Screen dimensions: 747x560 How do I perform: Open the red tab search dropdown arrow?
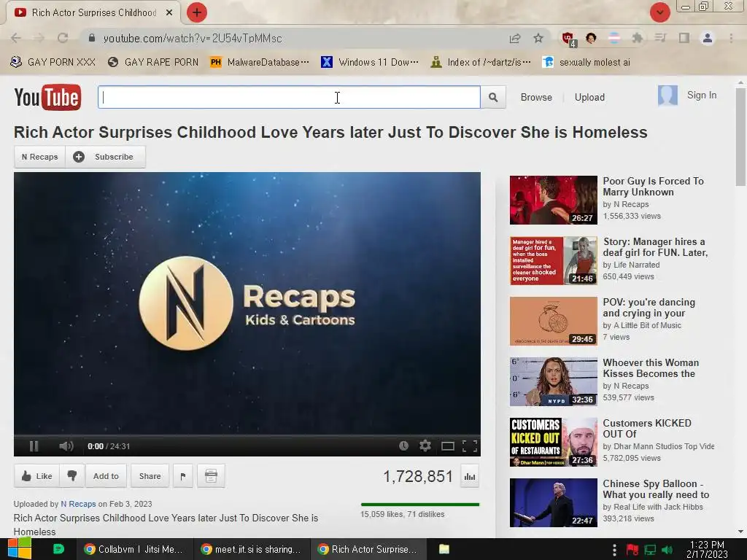tap(659, 12)
